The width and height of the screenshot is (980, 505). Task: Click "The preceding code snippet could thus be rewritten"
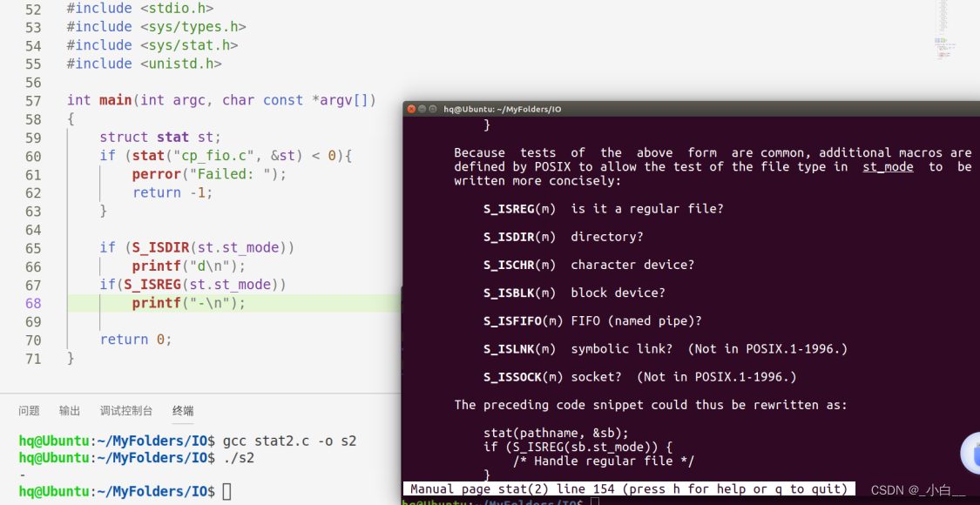click(x=651, y=405)
